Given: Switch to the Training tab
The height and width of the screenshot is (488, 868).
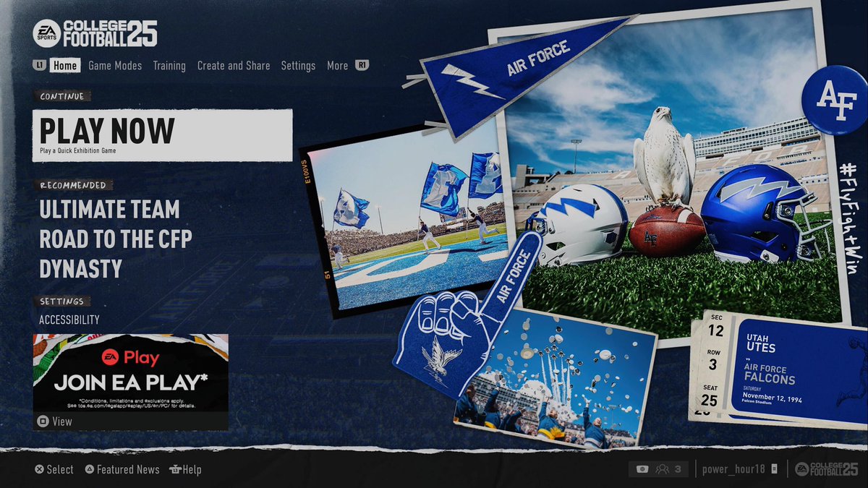Looking at the screenshot, I should [169, 65].
